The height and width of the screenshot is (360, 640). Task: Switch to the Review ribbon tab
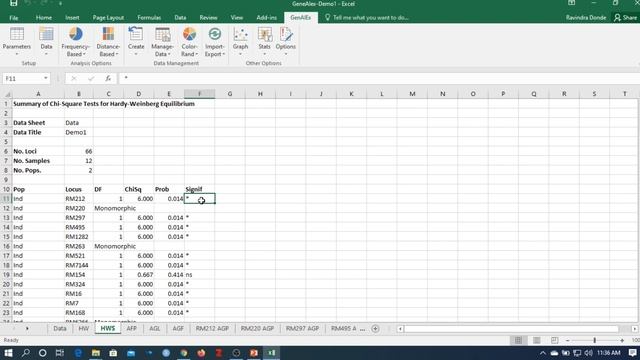click(208, 18)
